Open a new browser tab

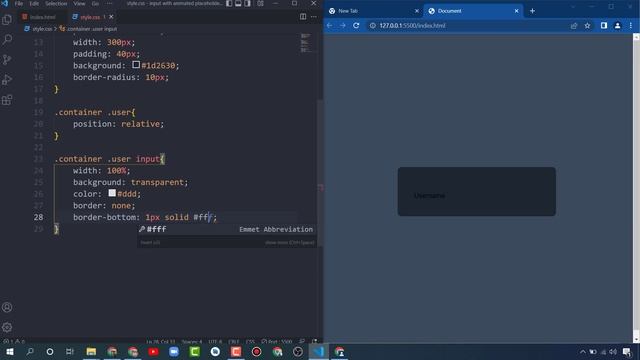[532, 11]
